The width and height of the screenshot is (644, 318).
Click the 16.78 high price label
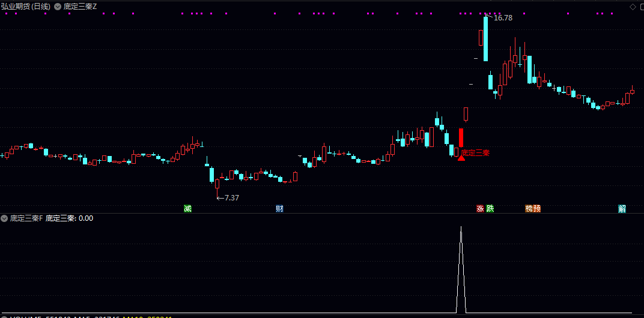coord(503,17)
